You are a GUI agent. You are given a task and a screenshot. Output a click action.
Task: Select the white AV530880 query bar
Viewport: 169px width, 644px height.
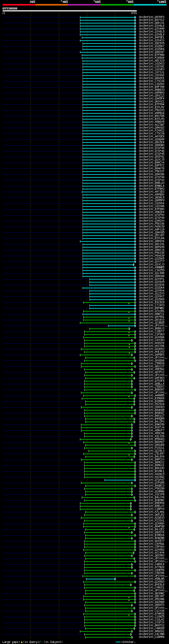[x=69, y=11]
